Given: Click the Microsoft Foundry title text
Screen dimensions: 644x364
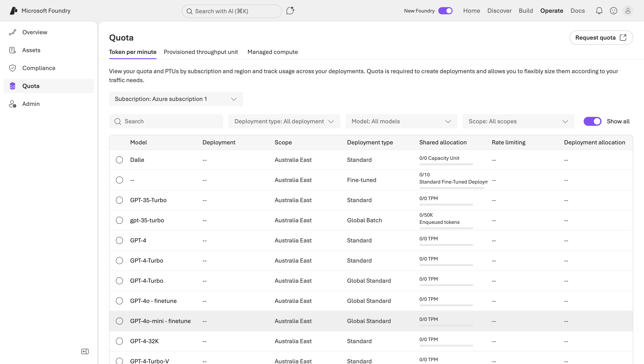Looking at the screenshot, I should (x=46, y=11).
